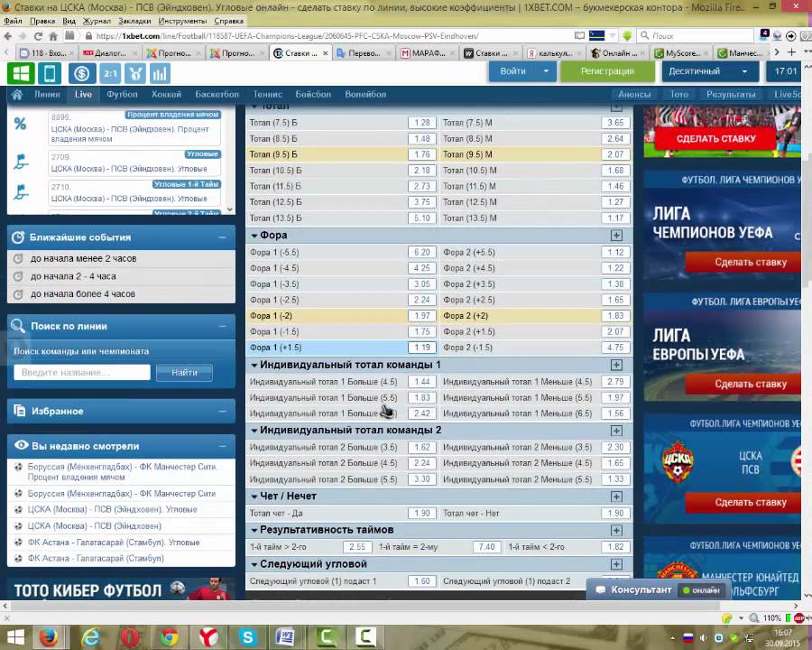Open the Инструменты menu in Firefox
Image resolution: width=812 pixels, height=650 pixels.
(183, 22)
